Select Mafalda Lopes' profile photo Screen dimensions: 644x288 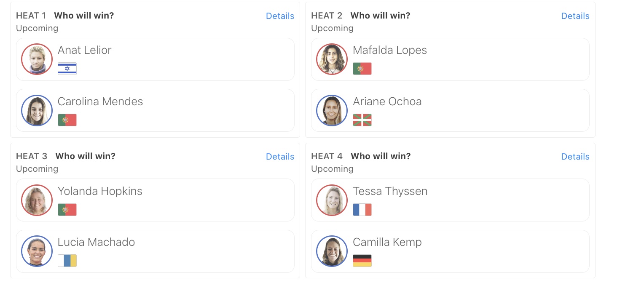point(332,59)
